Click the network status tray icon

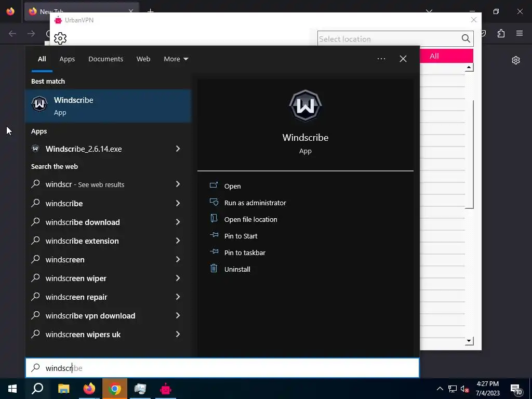point(453,389)
